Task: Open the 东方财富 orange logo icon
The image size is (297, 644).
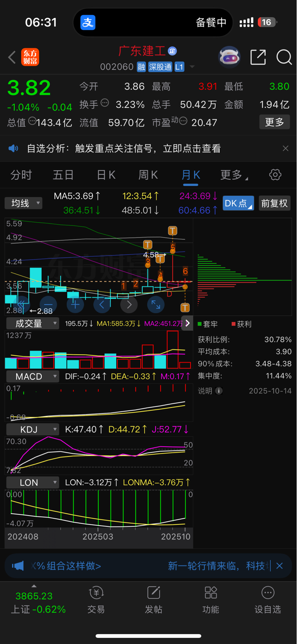Action: (x=30, y=57)
